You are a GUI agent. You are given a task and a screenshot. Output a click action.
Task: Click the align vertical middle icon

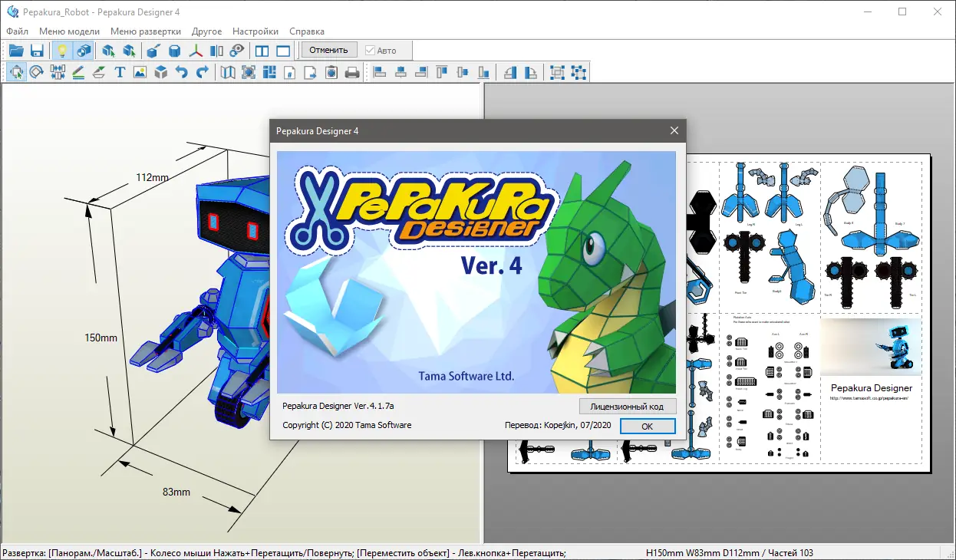coord(462,72)
